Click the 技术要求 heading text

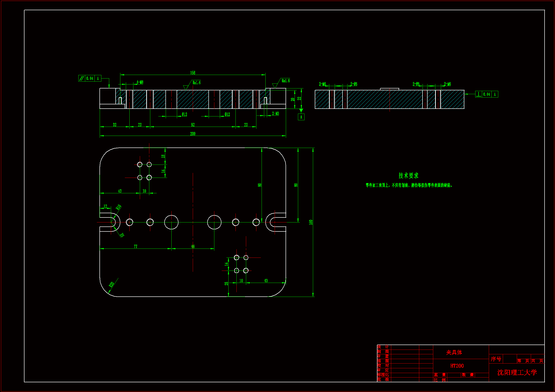[408, 175]
